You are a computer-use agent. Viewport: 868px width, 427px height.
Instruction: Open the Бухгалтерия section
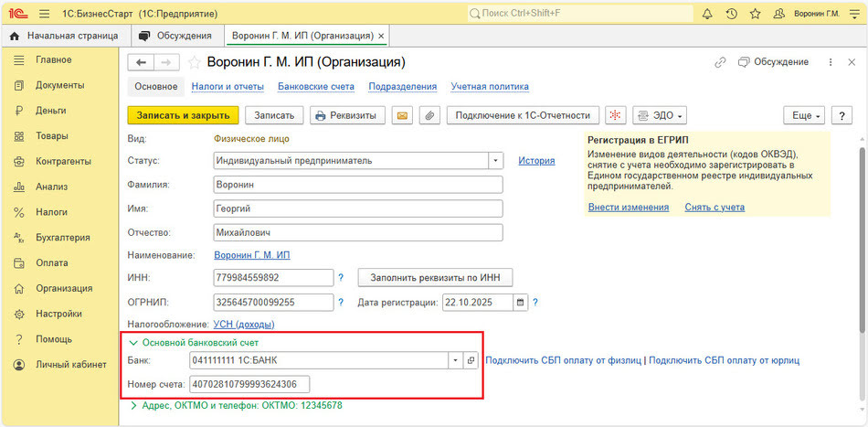tap(62, 238)
